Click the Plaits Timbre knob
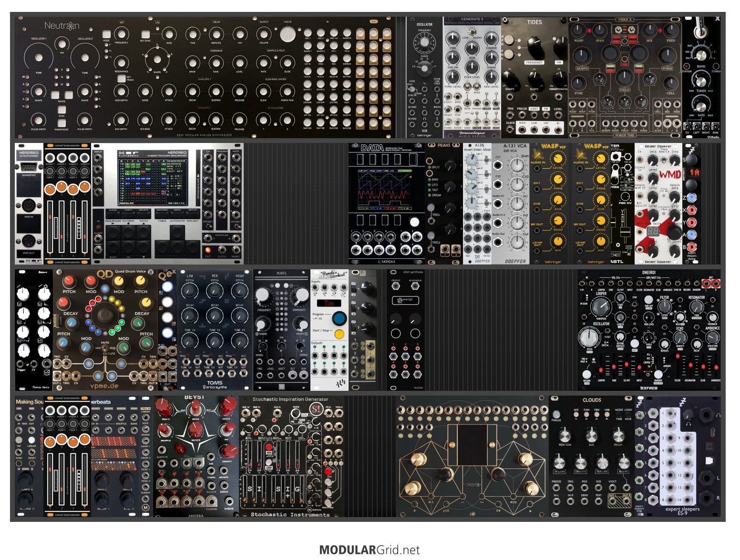Screen dimensions: 740x560 pyautogui.click(x=261, y=325)
